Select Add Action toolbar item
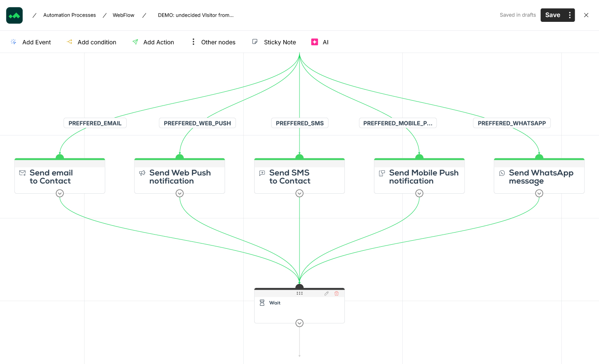 click(153, 42)
